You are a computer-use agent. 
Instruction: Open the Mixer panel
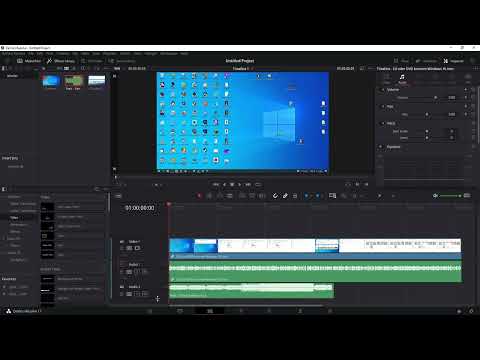coord(401,61)
